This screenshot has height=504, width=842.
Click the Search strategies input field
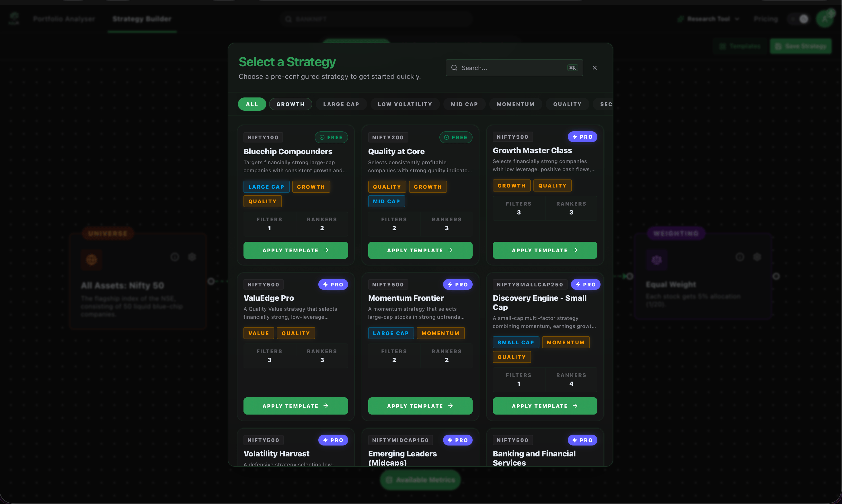514,68
